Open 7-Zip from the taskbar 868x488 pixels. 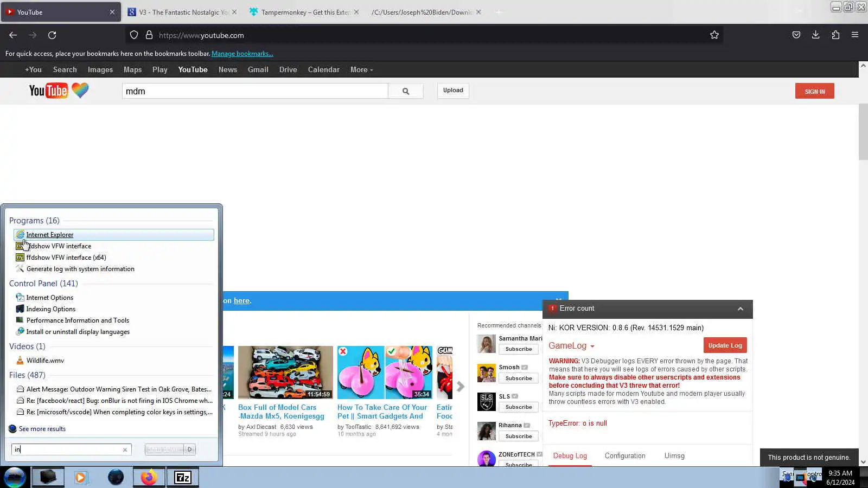pos(183,477)
